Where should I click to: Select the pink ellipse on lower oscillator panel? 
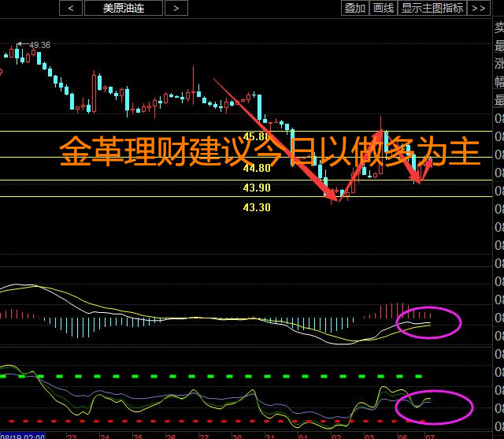434,407
